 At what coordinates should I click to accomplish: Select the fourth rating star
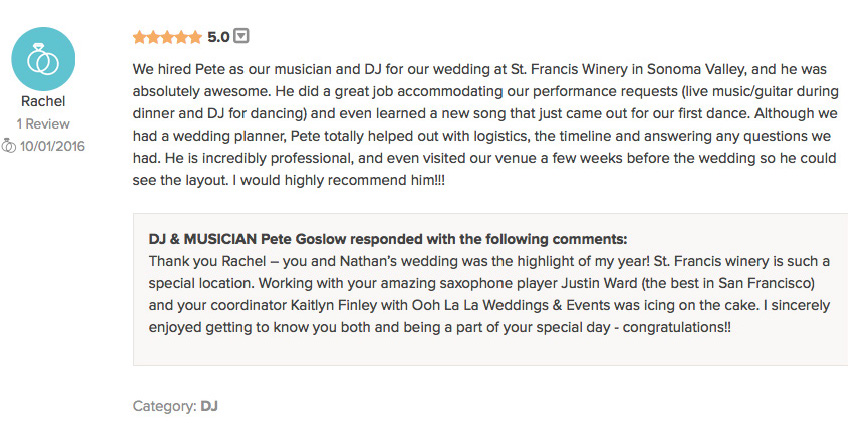[181, 37]
